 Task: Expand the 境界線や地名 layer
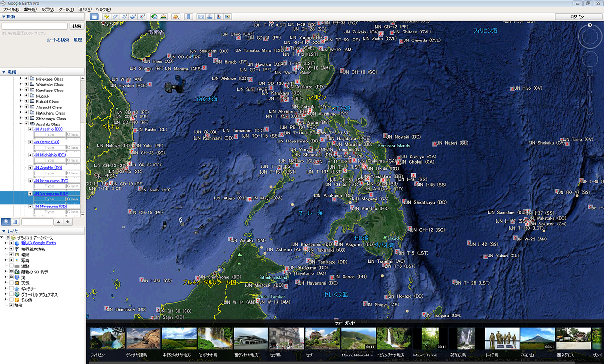(x=6, y=249)
